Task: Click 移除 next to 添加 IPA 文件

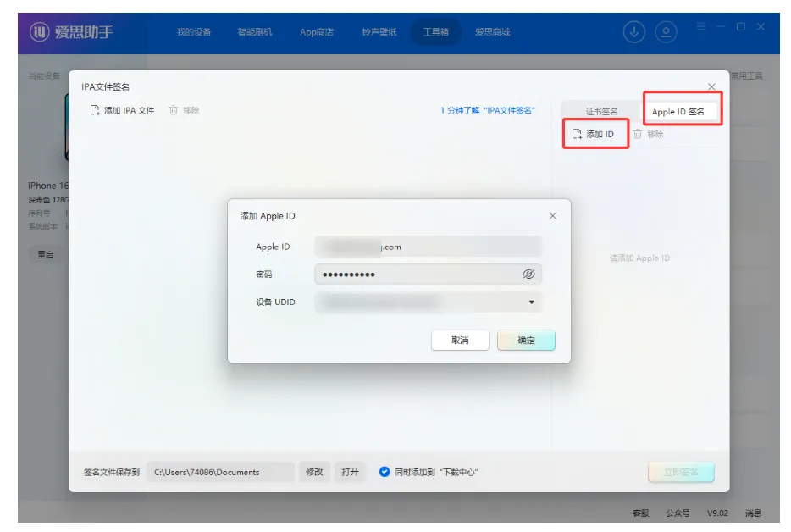Action: pos(184,110)
